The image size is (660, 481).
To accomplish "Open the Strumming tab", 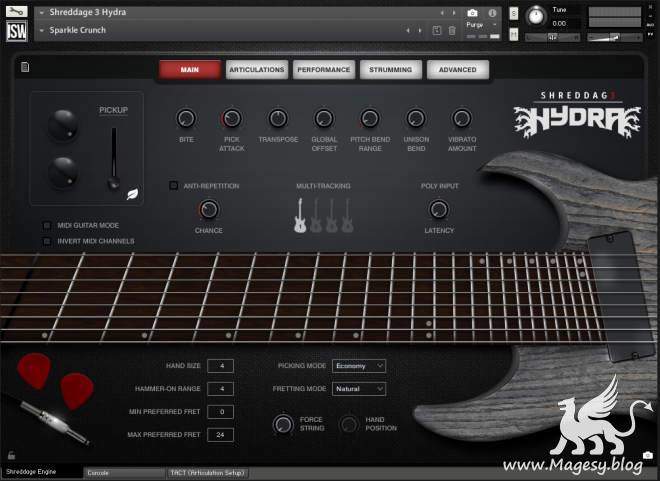I will tap(391, 69).
